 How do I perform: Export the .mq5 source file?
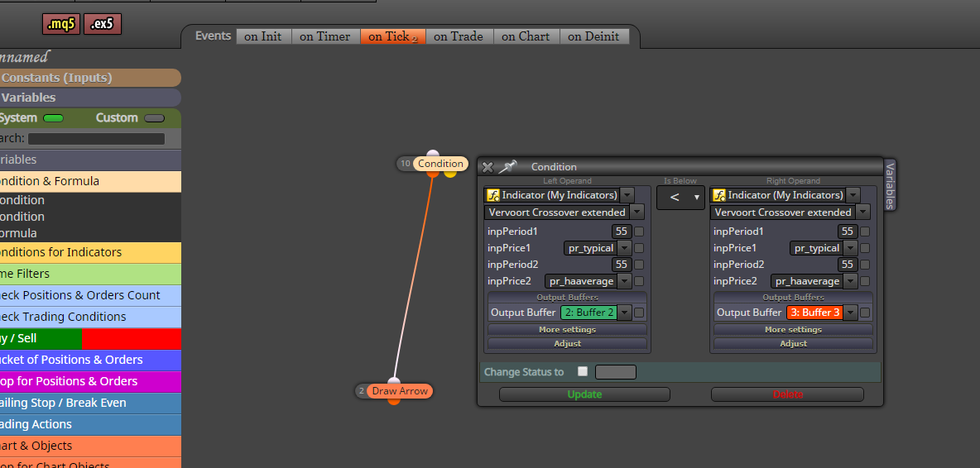click(61, 24)
